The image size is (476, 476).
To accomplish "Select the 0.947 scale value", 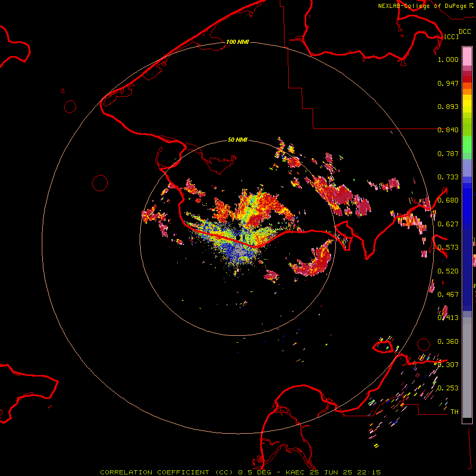I will pos(448,83).
